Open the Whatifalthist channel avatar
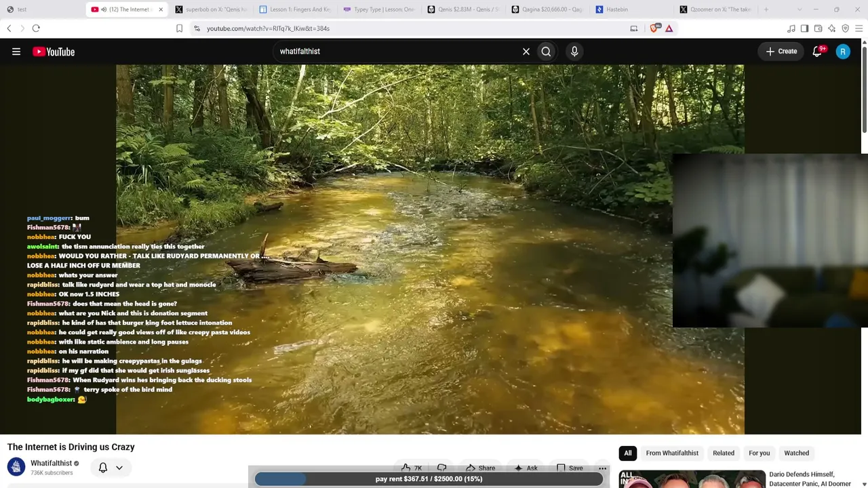 tap(16, 467)
